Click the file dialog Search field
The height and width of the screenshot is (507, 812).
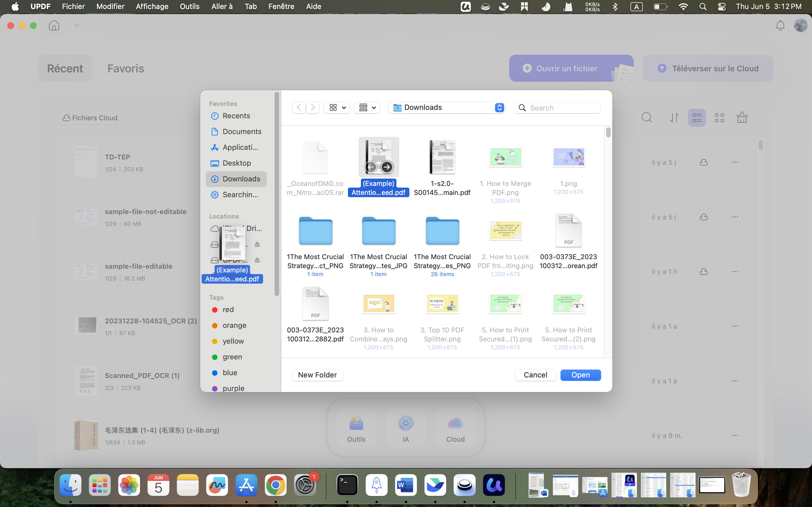point(557,108)
